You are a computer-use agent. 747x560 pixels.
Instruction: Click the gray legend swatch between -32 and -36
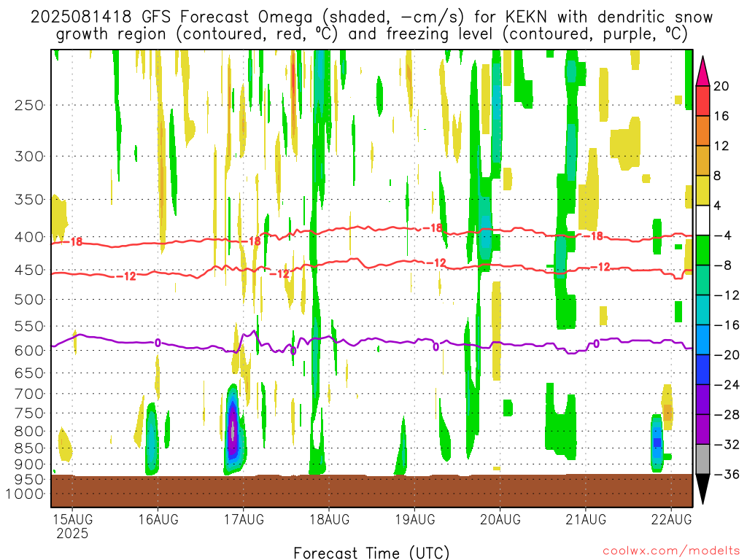click(703, 459)
